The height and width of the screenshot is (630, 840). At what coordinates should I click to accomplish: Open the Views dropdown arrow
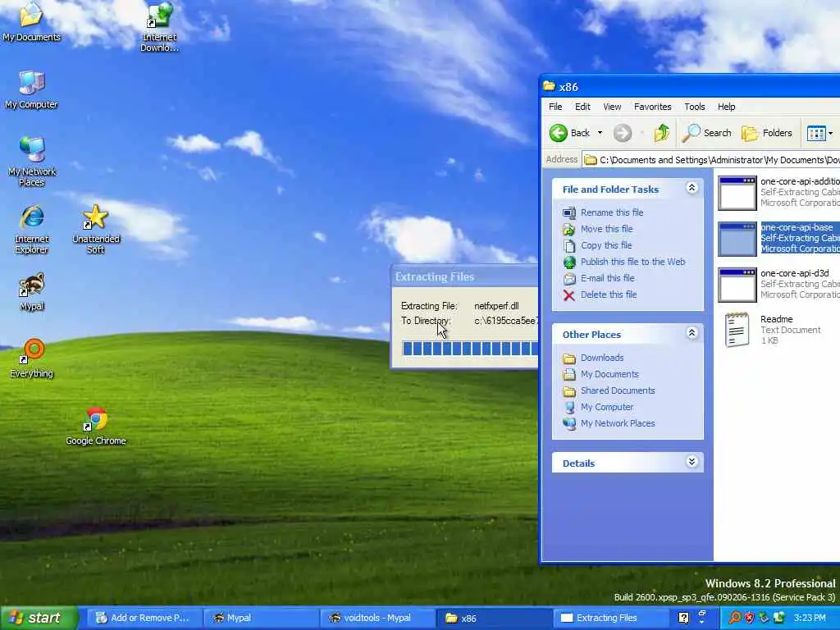coord(830,134)
